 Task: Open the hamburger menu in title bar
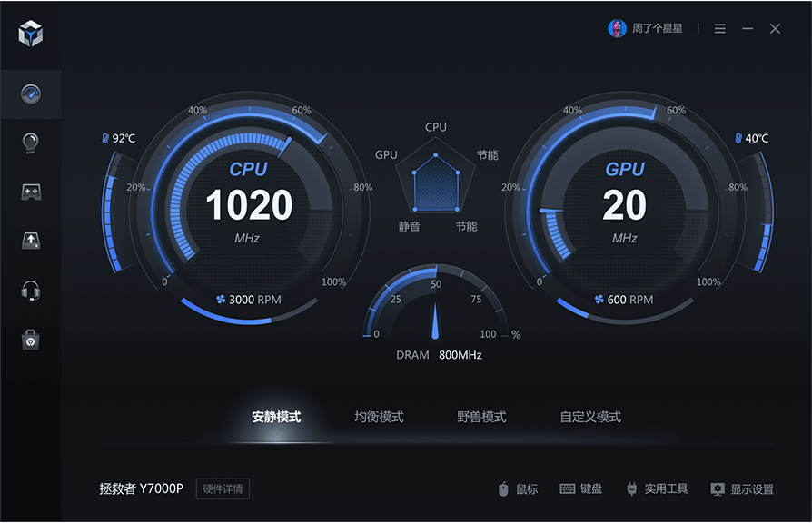click(x=719, y=29)
